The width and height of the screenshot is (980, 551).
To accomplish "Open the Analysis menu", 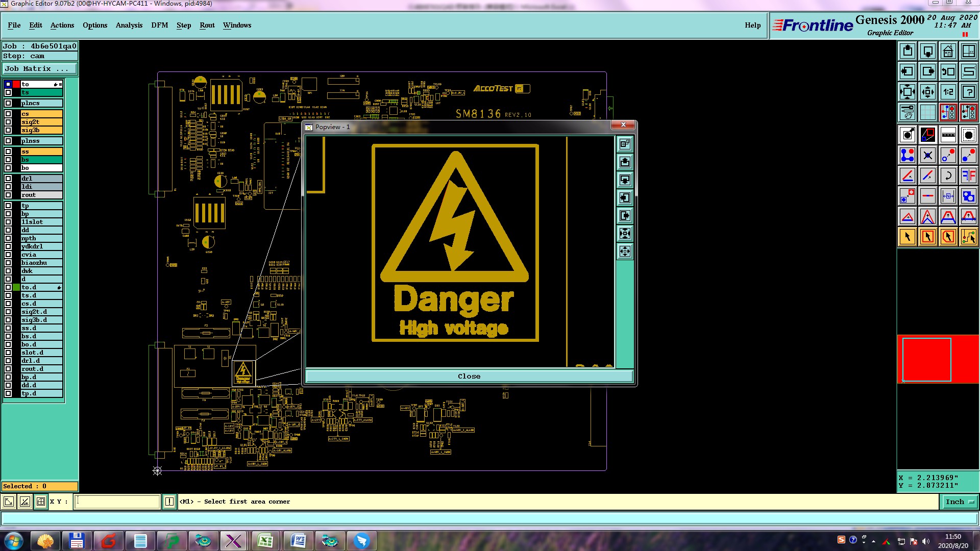I will point(129,25).
